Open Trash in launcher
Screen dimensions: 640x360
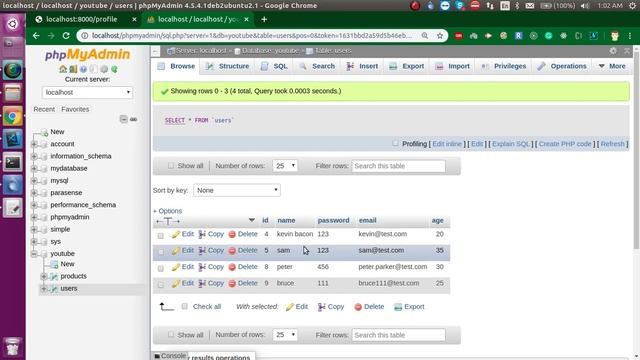tap(12, 346)
